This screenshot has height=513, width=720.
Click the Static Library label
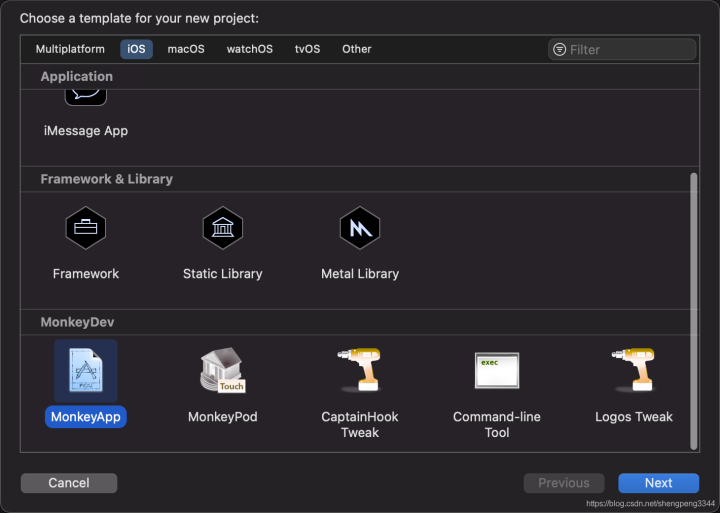223,274
